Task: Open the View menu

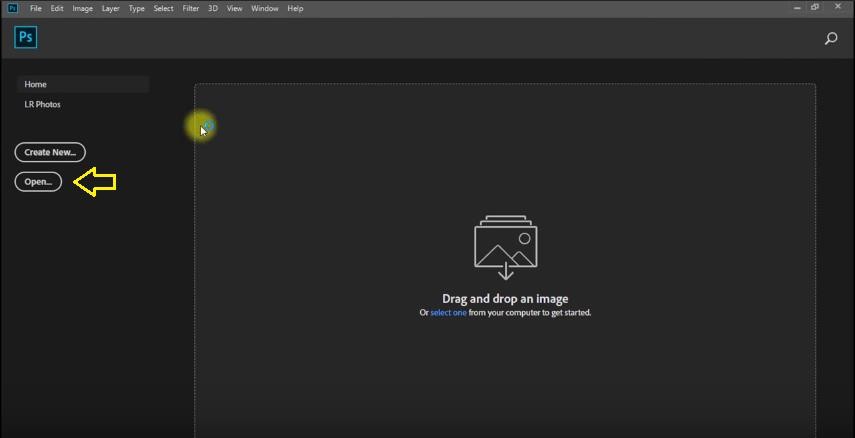Action: coord(234,9)
